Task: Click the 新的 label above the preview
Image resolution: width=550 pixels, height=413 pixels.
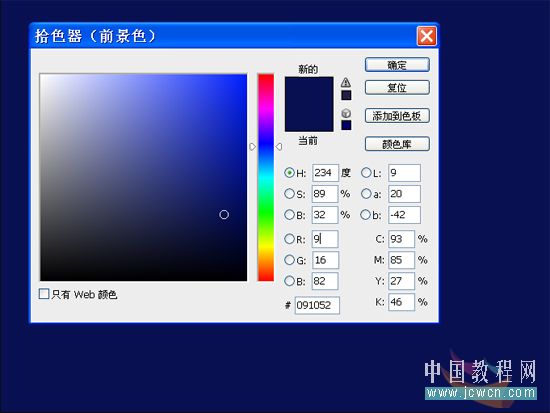Action: 308,69
